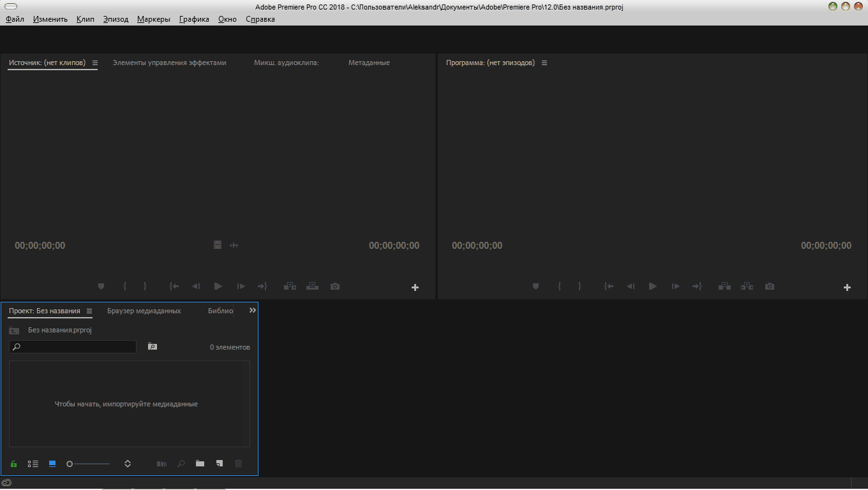Viewport: 868px width, 490px height.
Task: Click Lift button in Program monitor
Action: [724, 287]
